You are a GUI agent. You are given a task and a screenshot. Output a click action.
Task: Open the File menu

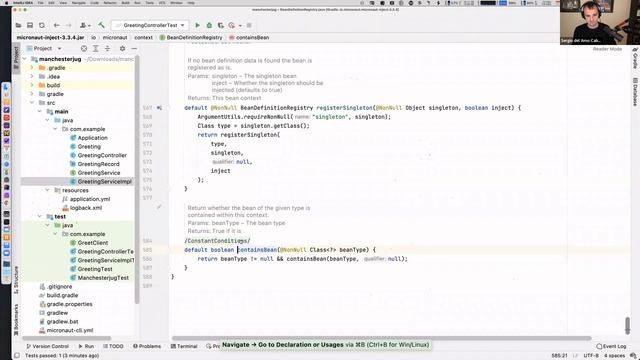(40, 3)
